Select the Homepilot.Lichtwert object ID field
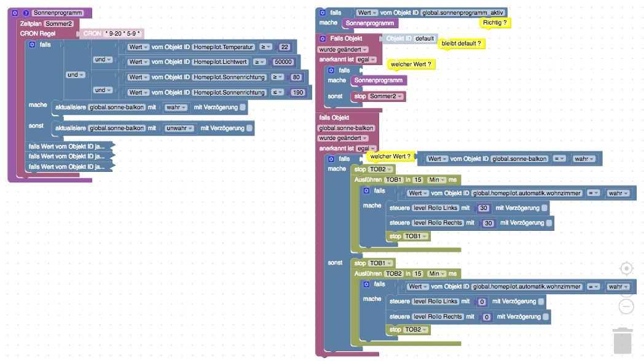Viewport: 644px width, 361px height. [220, 62]
